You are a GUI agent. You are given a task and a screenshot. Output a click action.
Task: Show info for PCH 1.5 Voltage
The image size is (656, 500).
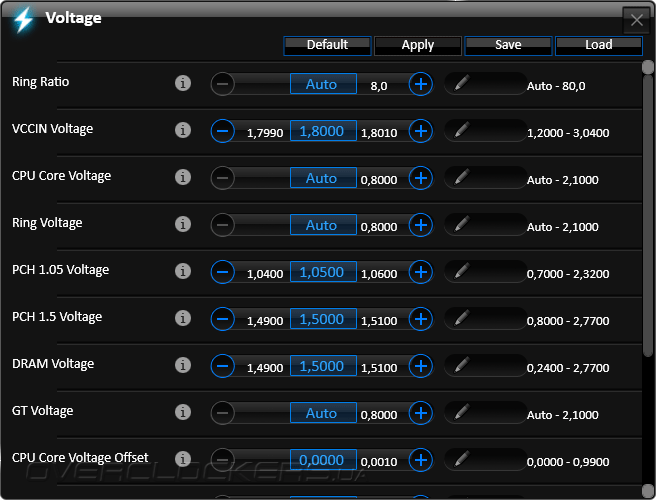(x=183, y=318)
